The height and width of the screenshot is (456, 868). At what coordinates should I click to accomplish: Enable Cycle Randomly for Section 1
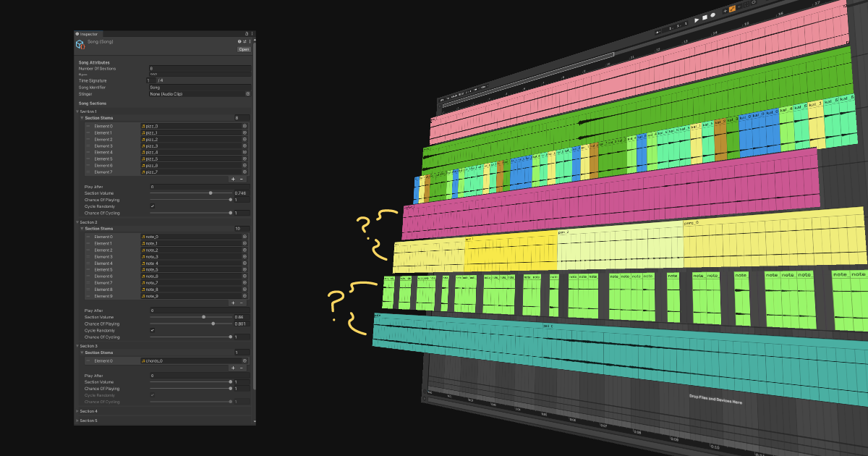coord(153,206)
